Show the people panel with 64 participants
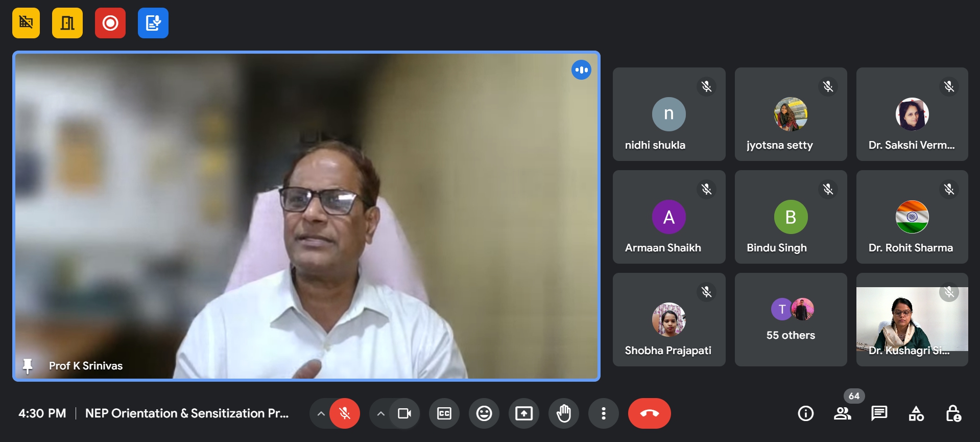Viewport: 980px width, 442px height. 842,413
